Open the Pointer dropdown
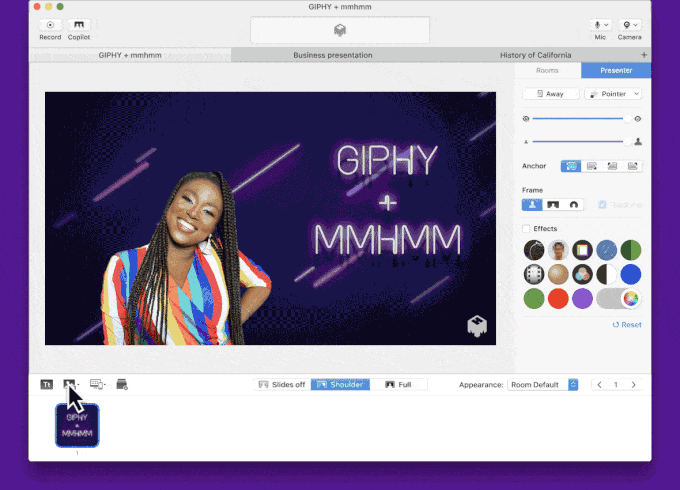 [x=613, y=94]
